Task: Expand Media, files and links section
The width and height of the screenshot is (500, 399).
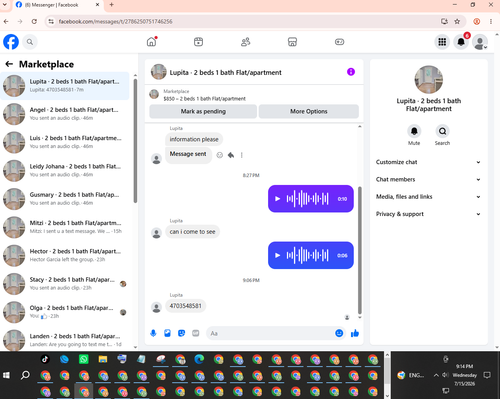Action: click(x=428, y=197)
